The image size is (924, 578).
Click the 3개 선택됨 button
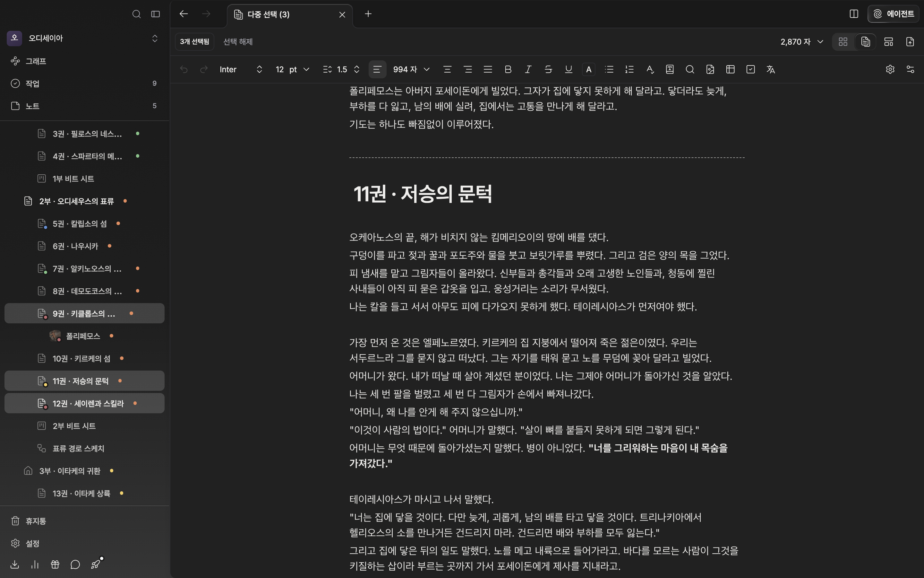(x=195, y=42)
